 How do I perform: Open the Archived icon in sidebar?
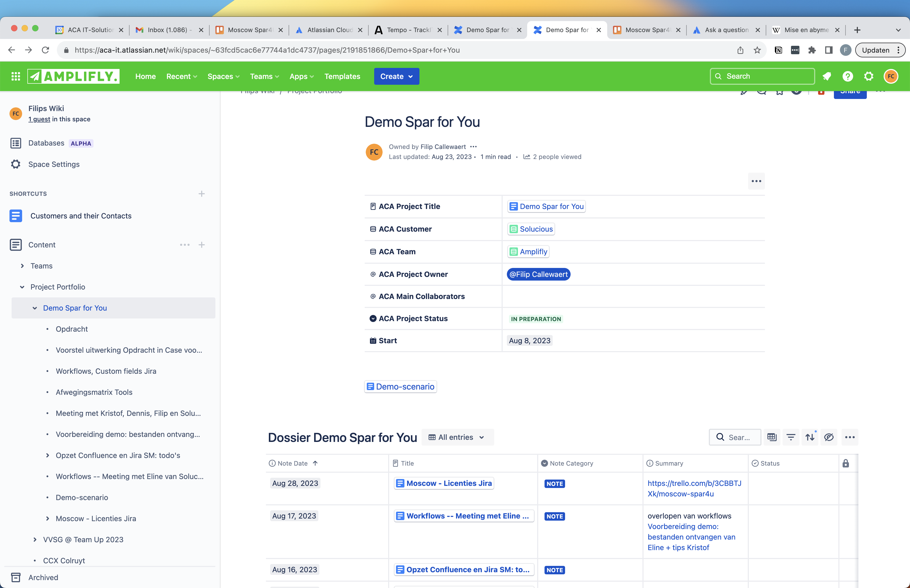(x=16, y=577)
